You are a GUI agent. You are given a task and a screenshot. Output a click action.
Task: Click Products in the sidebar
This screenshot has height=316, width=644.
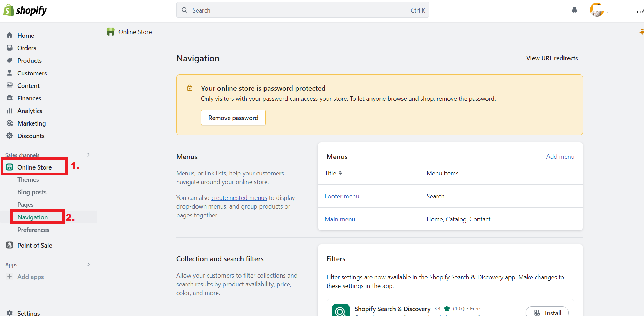tap(30, 60)
